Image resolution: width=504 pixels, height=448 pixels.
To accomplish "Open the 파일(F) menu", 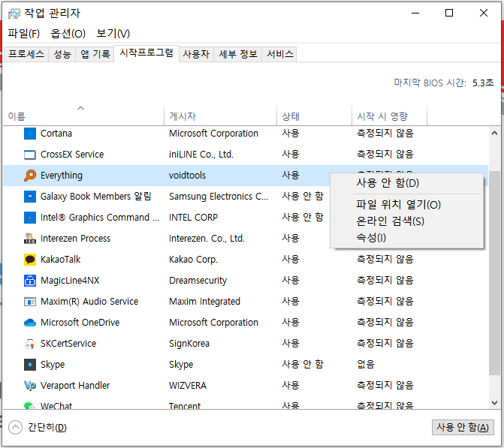I will coord(23,34).
